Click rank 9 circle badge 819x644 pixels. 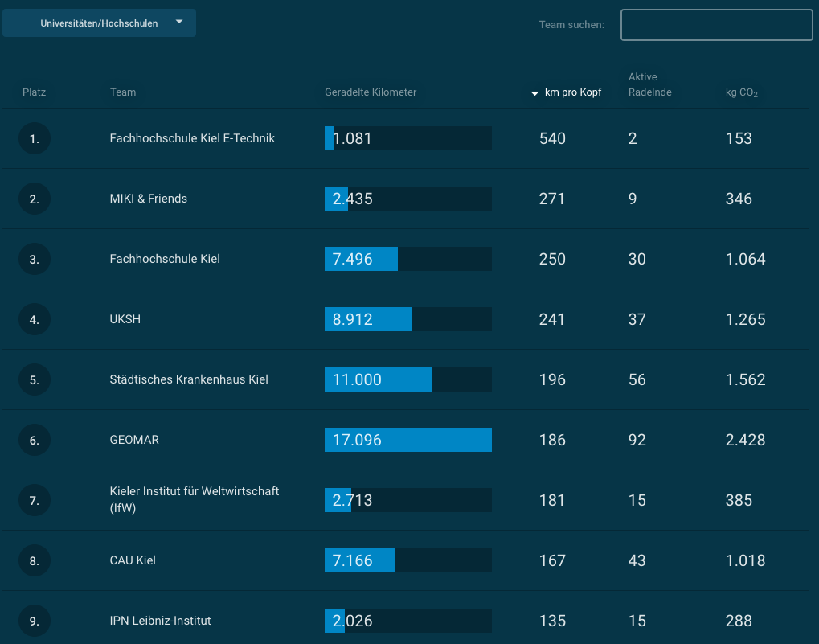pyautogui.click(x=35, y=621)
